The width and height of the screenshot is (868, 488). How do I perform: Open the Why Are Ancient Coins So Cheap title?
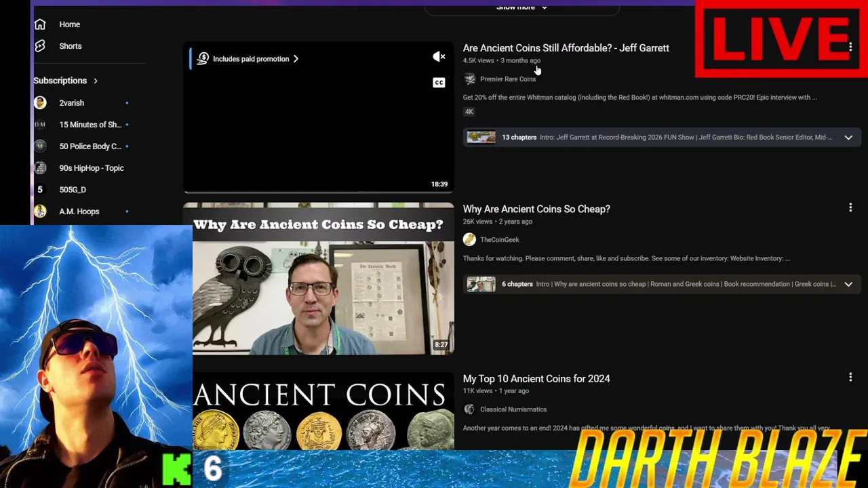click(536, 209)
